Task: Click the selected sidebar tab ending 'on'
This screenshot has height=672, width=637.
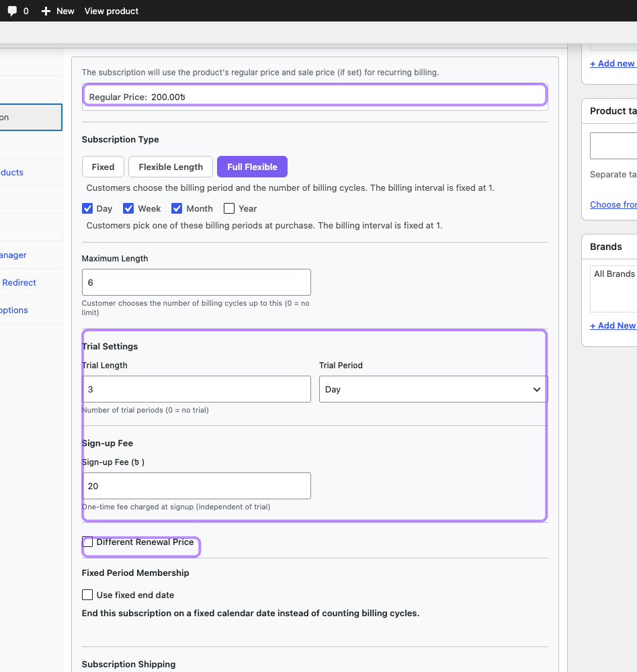Action: (x=31, y=117)
